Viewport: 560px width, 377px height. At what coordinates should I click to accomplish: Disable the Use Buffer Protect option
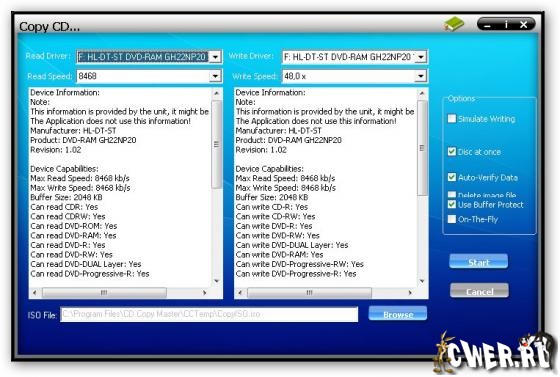pyautogui.click(x=452, y=205)
